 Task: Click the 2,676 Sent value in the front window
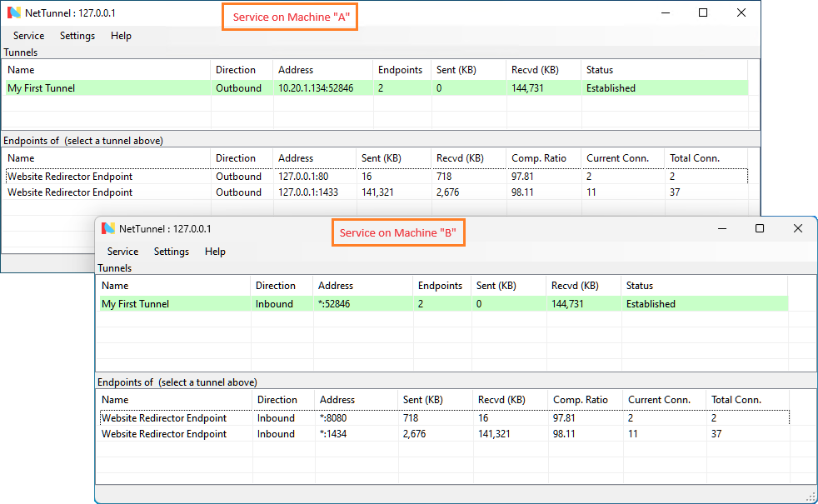tap(414, 434)
